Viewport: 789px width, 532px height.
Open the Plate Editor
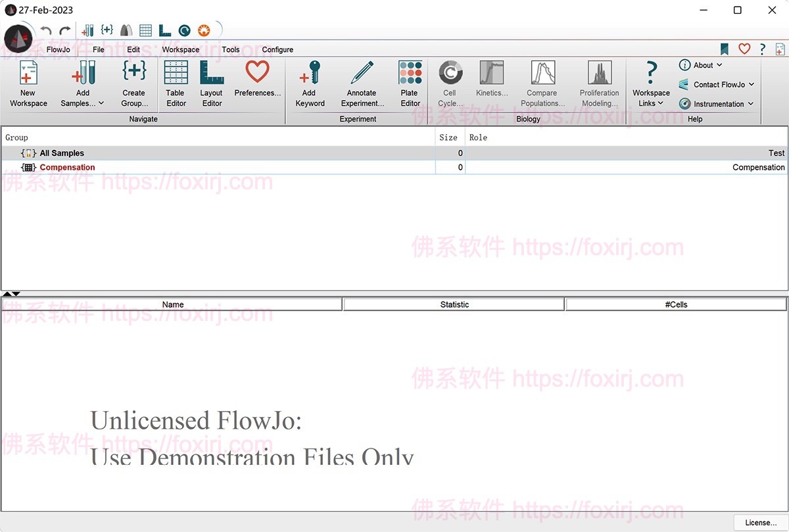click(x=410, y=74)
